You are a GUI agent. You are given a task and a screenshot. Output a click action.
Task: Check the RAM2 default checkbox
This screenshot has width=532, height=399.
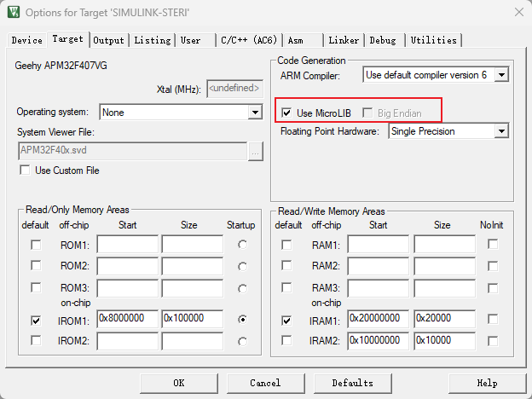[286, 265]
